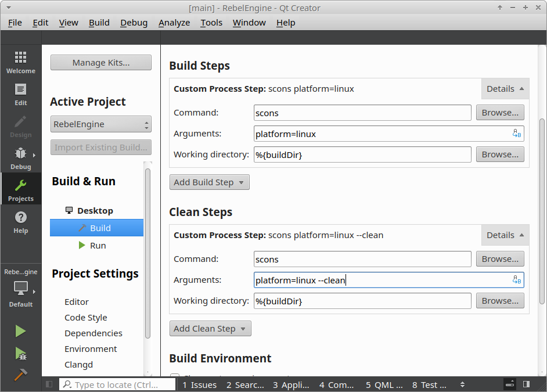
Task: Toggle right sidebar in status bar
Action: (x=527, y=384)
